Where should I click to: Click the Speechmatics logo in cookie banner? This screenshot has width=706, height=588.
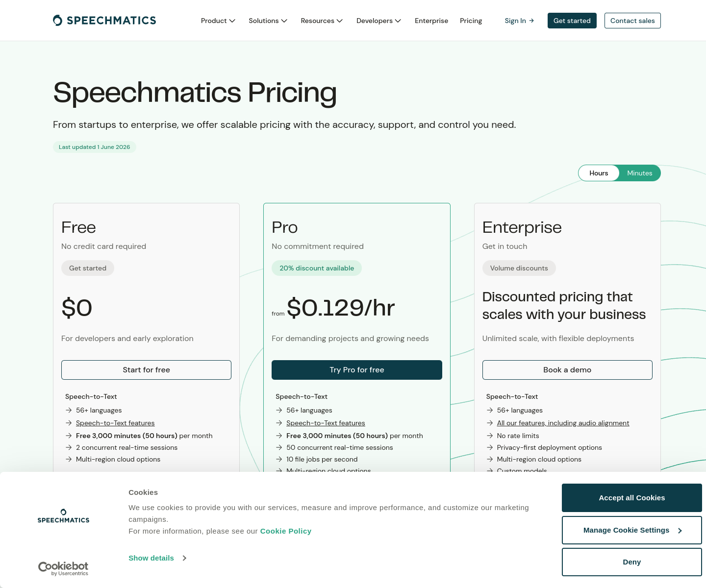(63, 516)
